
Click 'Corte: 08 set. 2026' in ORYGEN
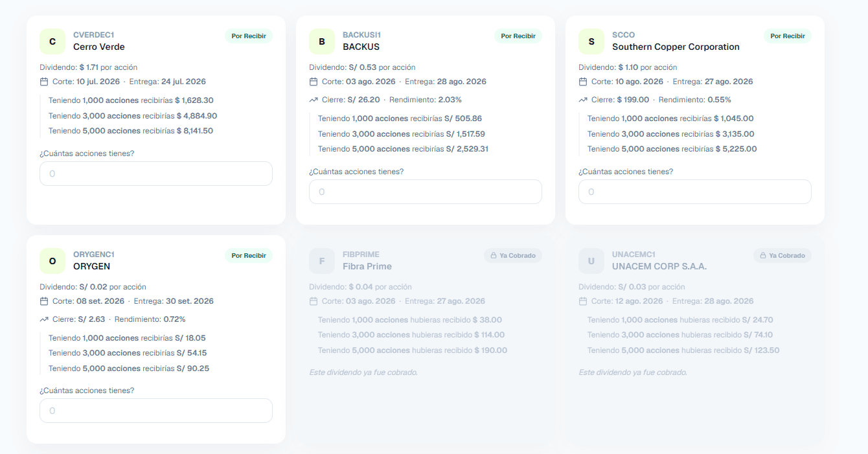[x=88, y=301]
